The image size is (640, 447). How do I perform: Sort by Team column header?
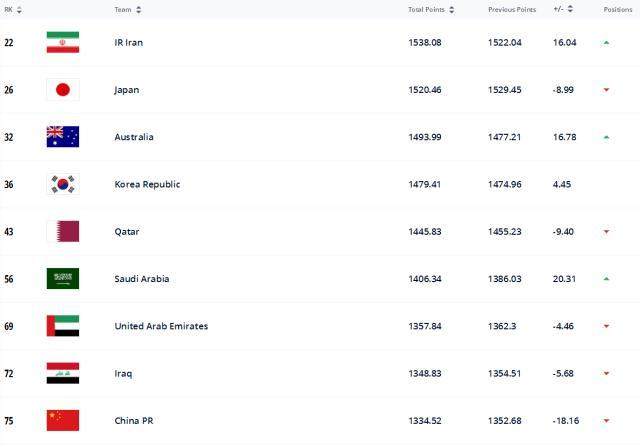click(x=127, y=9)
